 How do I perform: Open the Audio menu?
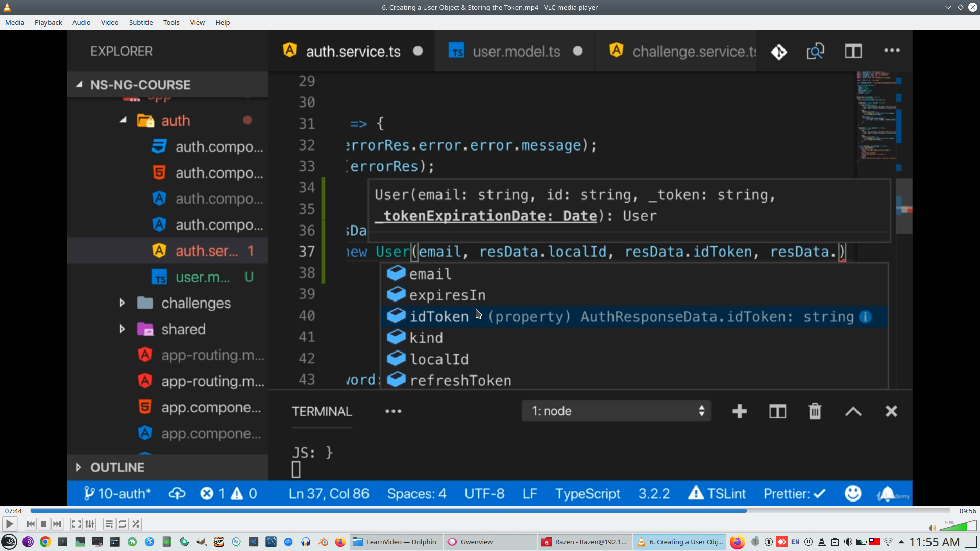pyautogui.click(x=81, y=22)
